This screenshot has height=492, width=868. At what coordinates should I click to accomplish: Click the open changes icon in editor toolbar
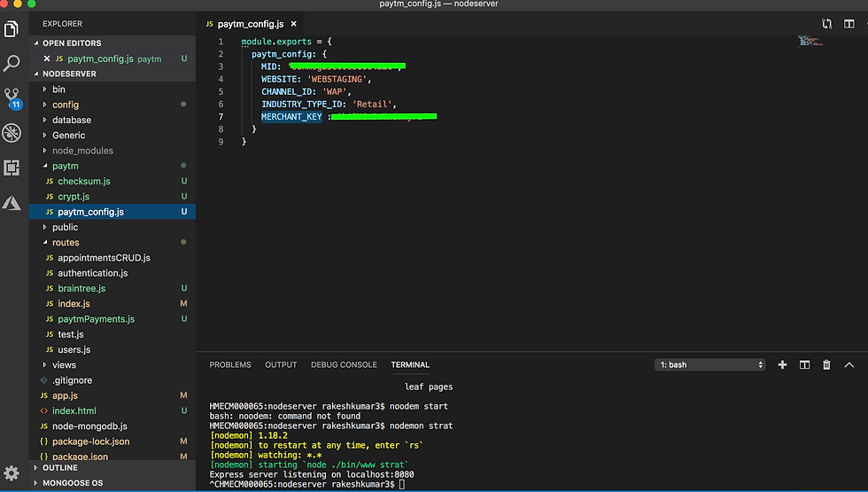(x=826, y=24)
